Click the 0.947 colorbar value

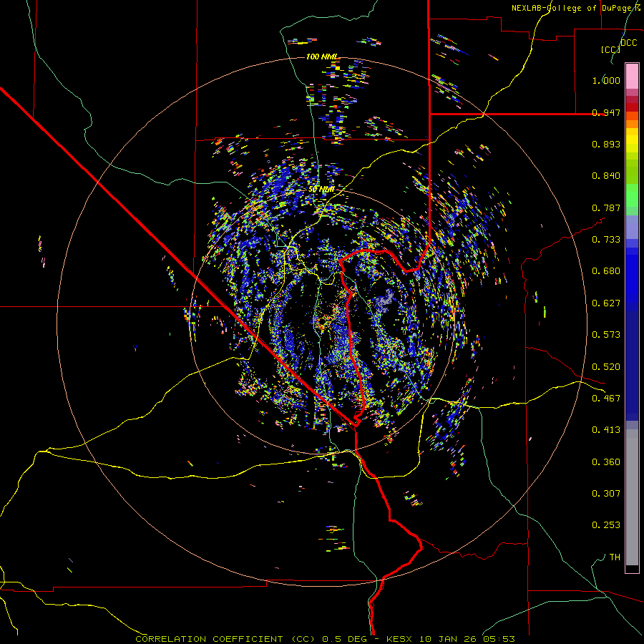(606, 112)
